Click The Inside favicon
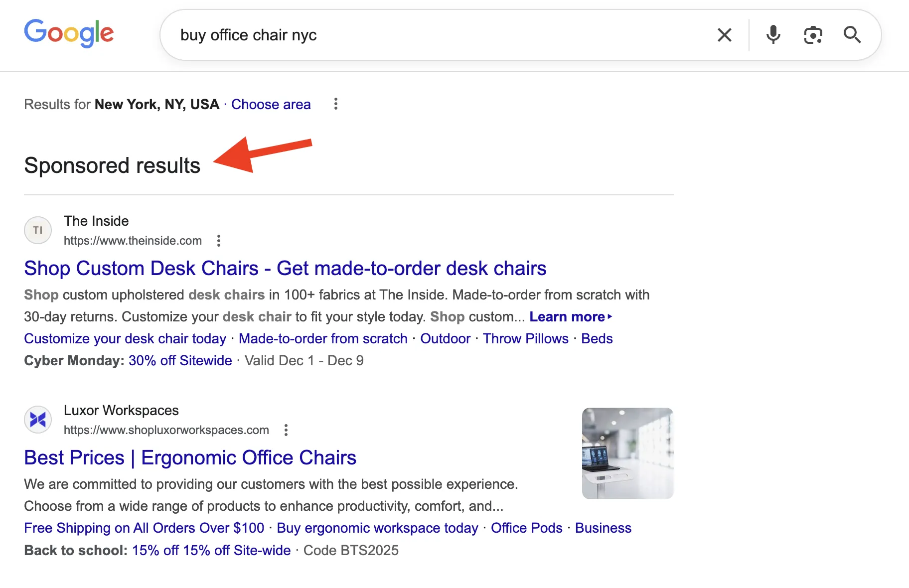The height and width of the screenshot is (588, 909). (x=37, y=230)
